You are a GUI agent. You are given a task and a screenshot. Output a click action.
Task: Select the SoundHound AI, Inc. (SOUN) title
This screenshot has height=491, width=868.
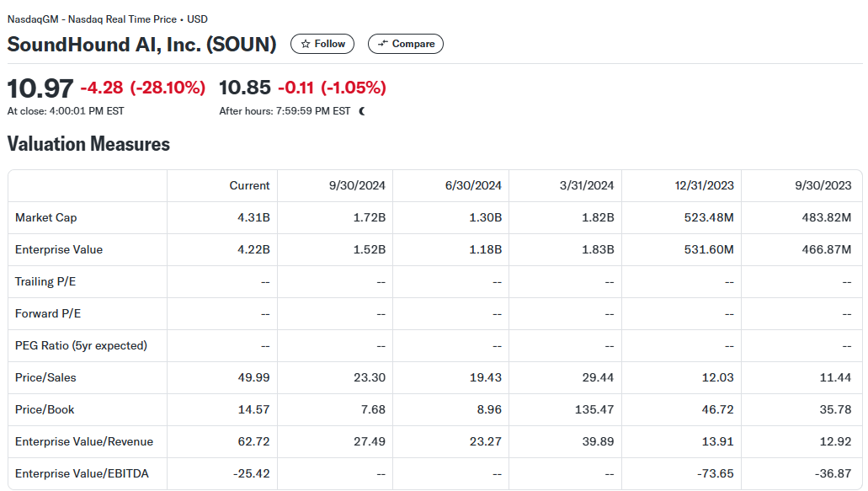141,45
